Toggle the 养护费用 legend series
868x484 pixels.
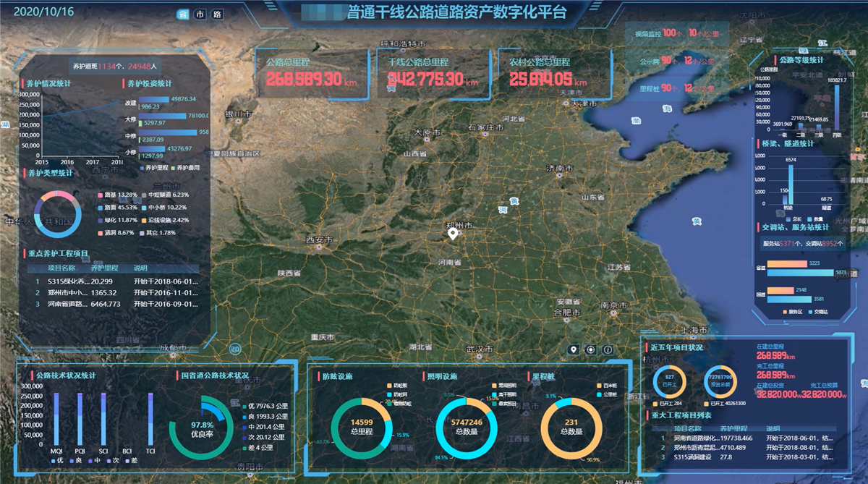point(190,167)
